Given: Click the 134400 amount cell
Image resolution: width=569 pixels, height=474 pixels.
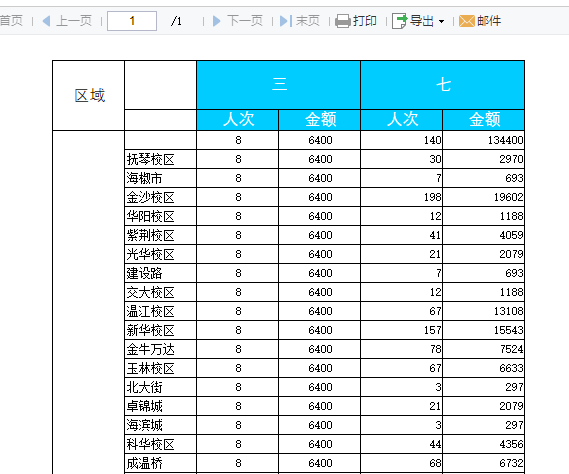Looking at the screenshot, I should click(483, 140).
